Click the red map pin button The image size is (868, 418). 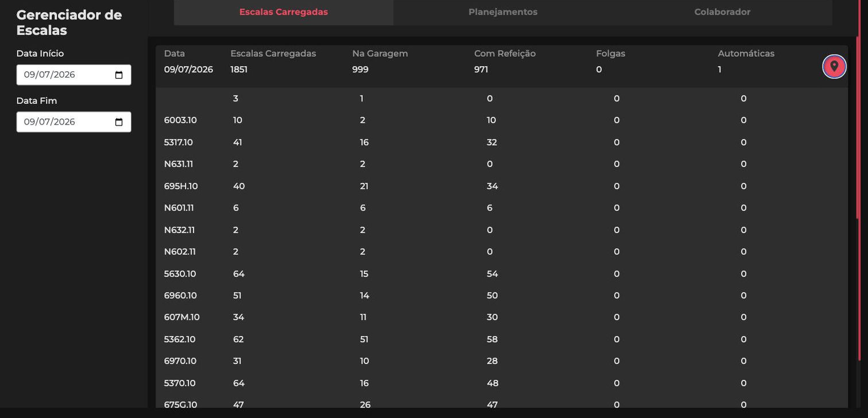click(x=834, y=67)
